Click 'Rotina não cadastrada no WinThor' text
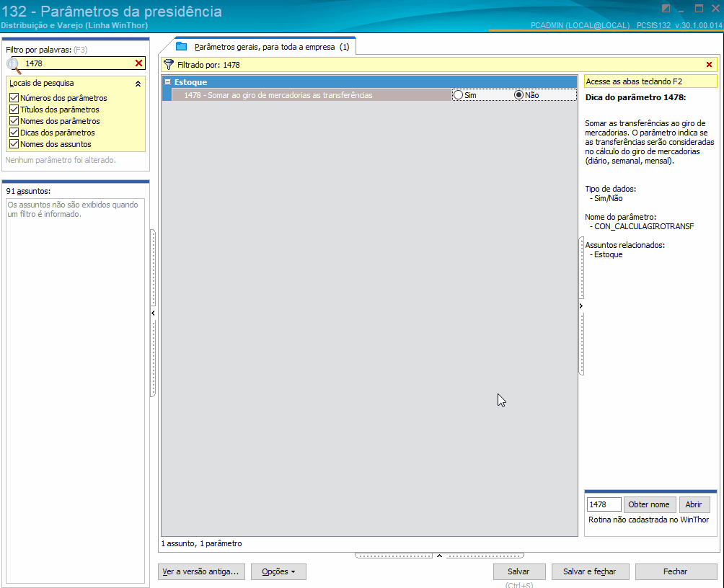Viewport: 724px width, 588px height. [649, 520]
